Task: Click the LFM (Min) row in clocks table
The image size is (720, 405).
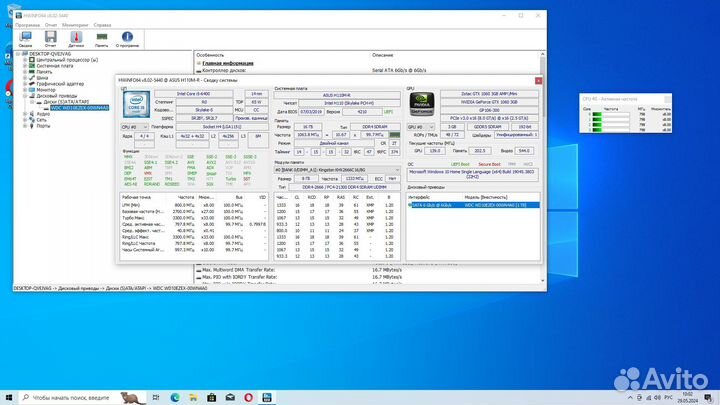Action: pyautogui.click(x=193, y=205)
